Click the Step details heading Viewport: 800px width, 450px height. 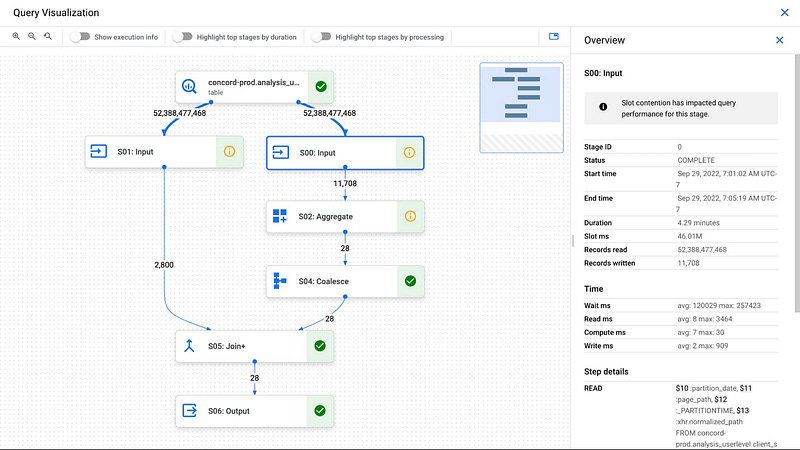[606, 371]
